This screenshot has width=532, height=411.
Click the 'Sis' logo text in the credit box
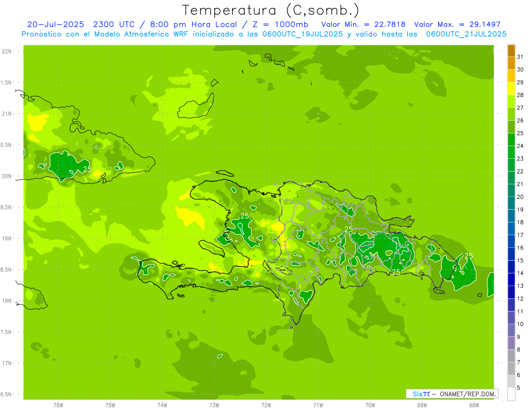coord(417,394)
